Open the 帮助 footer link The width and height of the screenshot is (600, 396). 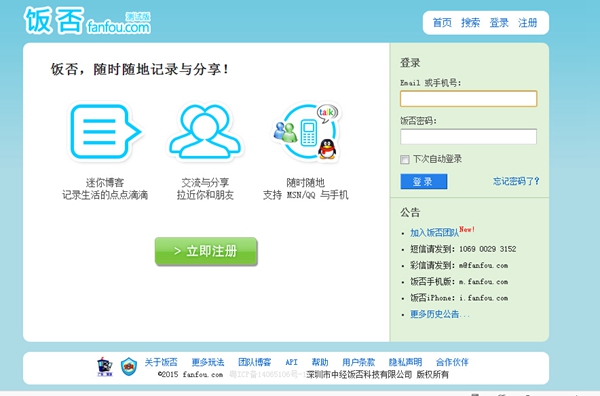pyautogui.click(x=320, y=362)
